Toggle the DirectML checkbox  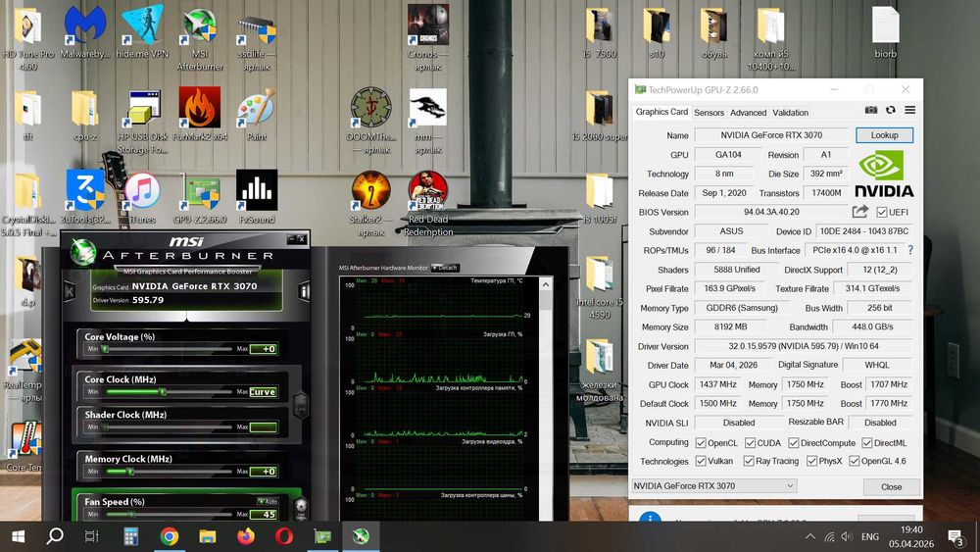pyautogui.click(x=867, y=442)
